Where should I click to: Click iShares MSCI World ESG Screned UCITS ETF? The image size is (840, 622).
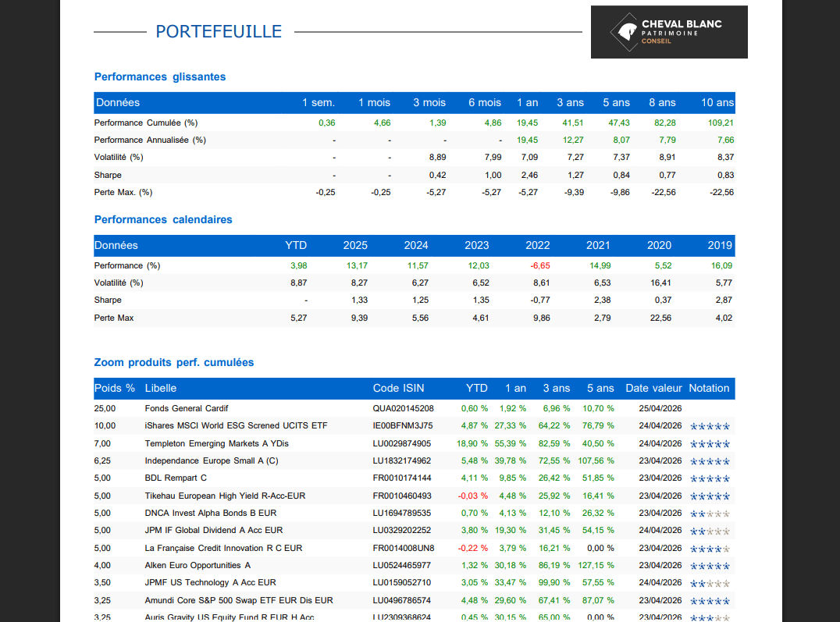click(x=236, y=425)
